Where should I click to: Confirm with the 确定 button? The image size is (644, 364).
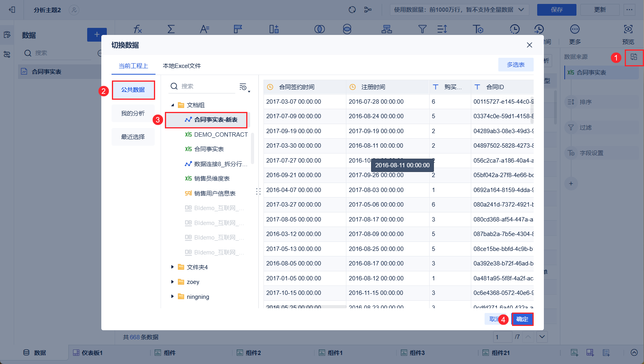[x=522, y=319]
